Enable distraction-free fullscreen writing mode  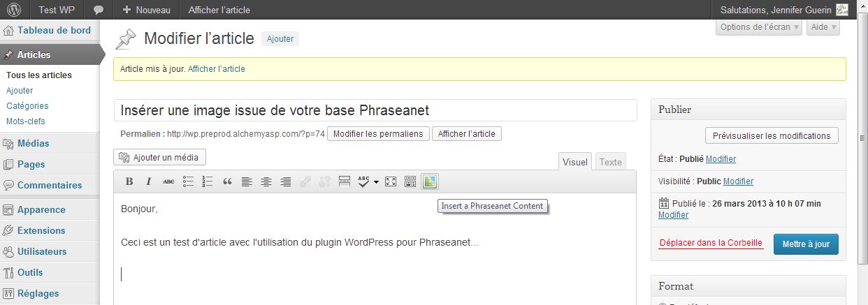pos(391,181)
